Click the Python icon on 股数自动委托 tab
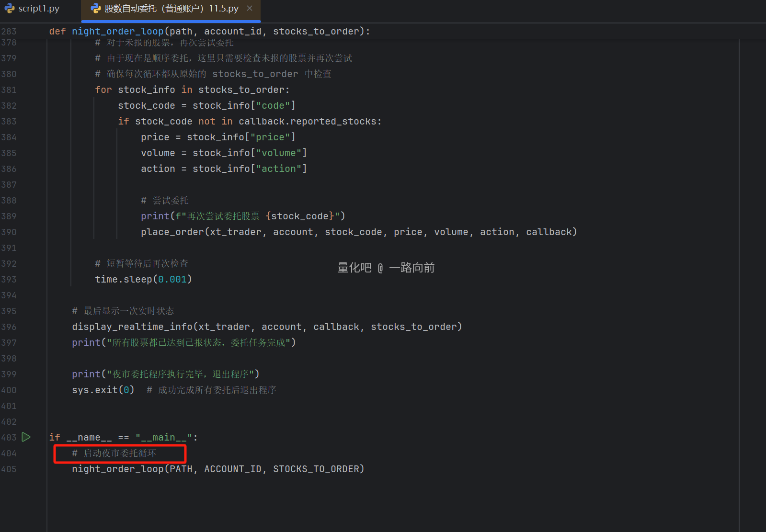 point(96,9)
